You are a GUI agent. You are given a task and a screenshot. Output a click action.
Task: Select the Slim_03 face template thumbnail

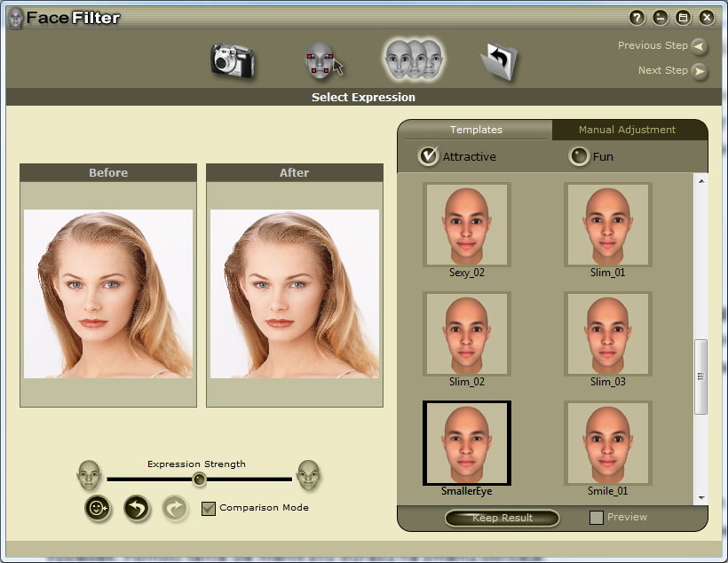tap(607, 334)
